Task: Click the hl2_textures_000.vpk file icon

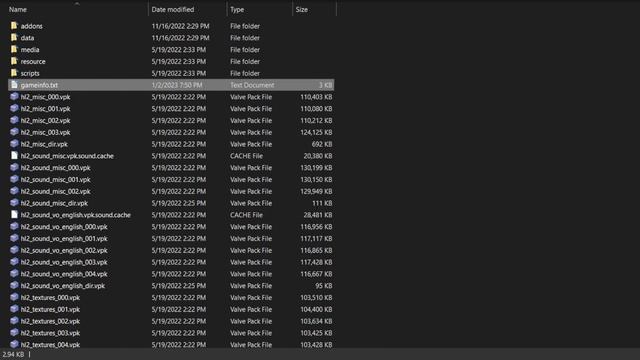Action: [x=14, y=298]
